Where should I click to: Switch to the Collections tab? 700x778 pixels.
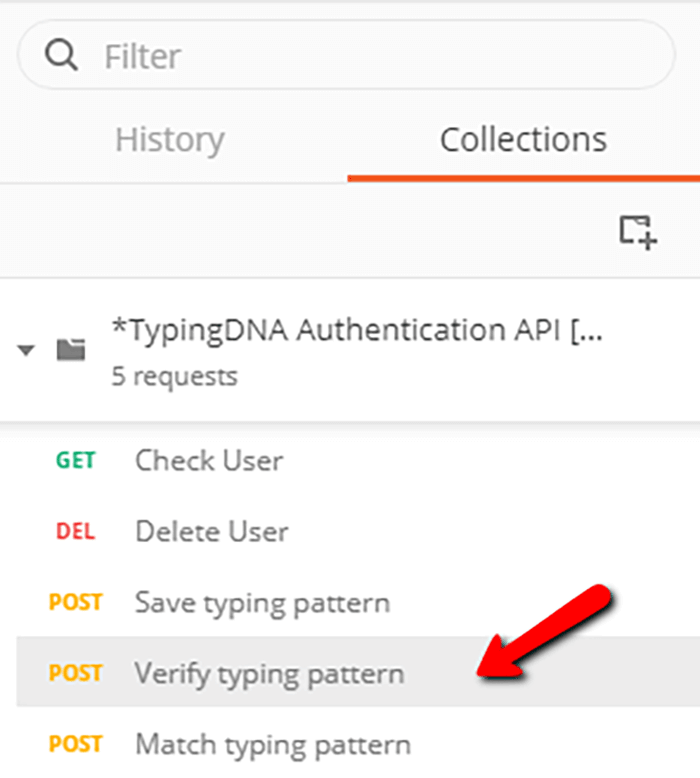(x=523, y=139)
